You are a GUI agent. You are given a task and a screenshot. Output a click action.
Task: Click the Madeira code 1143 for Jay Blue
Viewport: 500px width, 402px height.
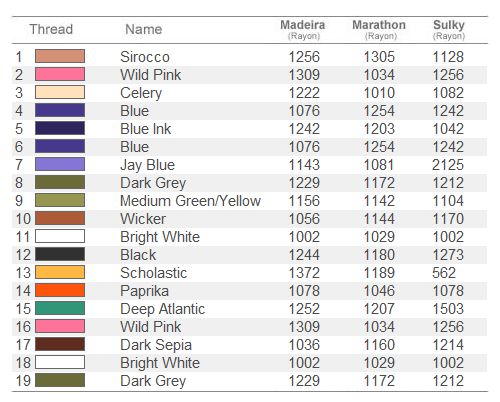[304, 165]
